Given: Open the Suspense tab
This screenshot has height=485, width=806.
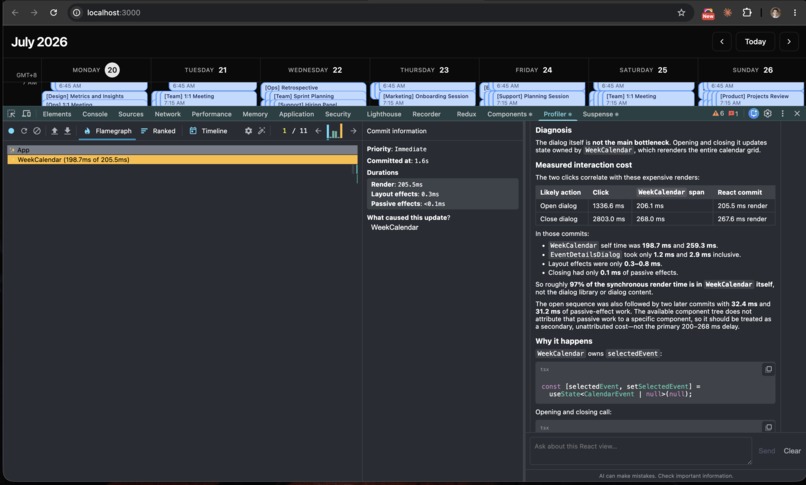Looking at the screenshot, I should (600, 114).
